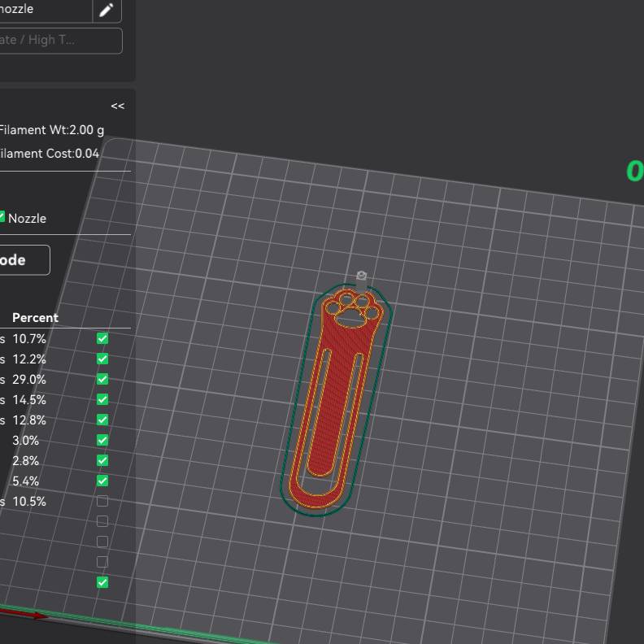
Task: Toggle the 14.5% row checkbox
Action: click(x=102, y=399)
